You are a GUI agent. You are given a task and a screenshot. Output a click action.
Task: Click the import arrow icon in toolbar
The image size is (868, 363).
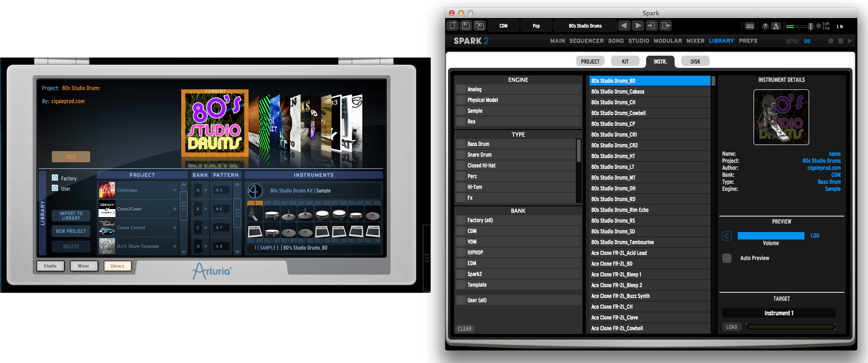(x=652, y=26)
